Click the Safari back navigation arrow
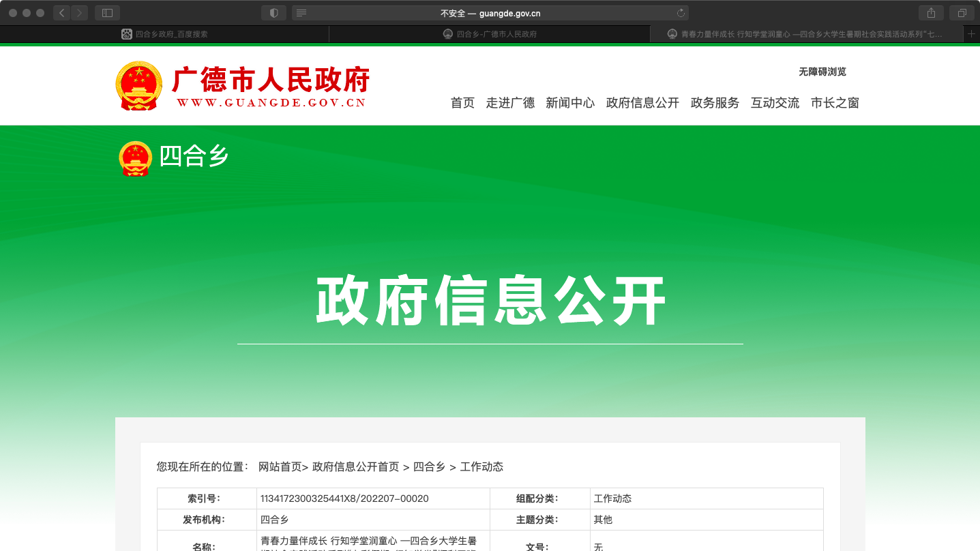980x551 pixels. [62, 13]
